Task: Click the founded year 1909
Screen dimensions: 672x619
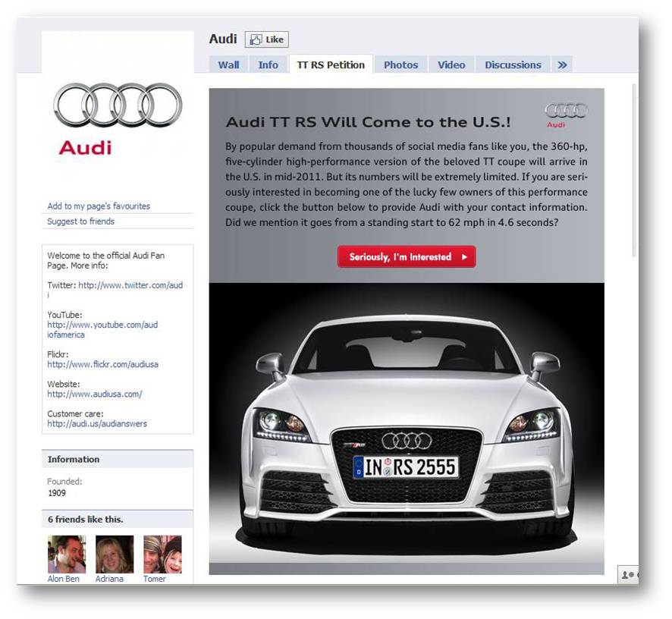Action: 57,493
